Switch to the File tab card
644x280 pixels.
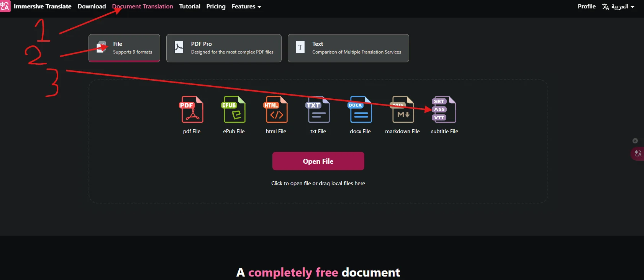coord(124,48)
